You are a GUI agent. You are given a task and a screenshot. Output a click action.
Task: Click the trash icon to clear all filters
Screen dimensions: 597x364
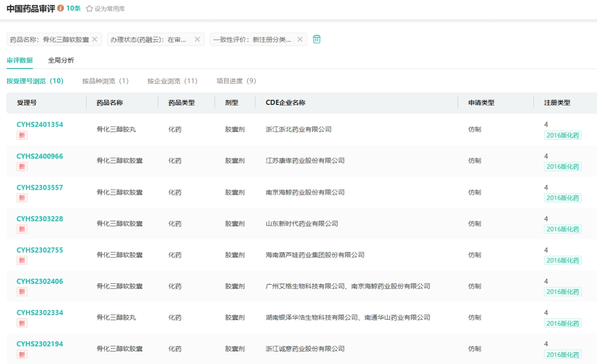pyautogui.click(x=317, y=40)
